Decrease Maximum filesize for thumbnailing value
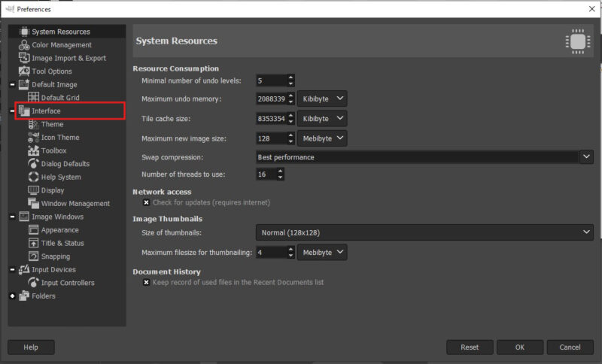The height and width of the screenshot is (364, 602). click(290, 256)
